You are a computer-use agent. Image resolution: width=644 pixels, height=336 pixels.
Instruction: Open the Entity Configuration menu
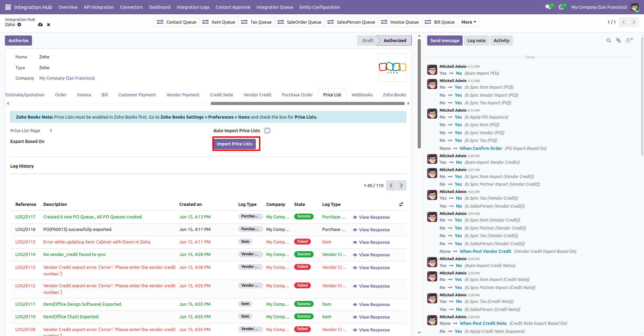(x=320, y=7)
